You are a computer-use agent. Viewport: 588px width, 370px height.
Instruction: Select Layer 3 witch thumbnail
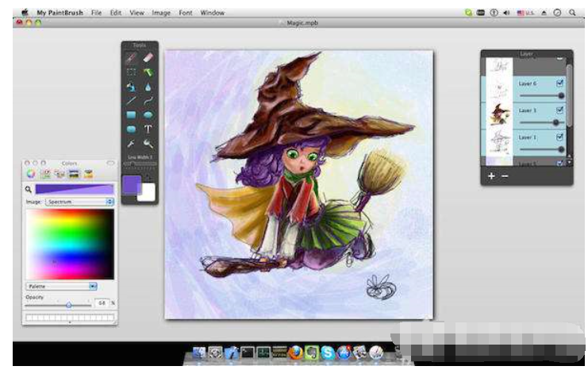[x=499, y=115]
